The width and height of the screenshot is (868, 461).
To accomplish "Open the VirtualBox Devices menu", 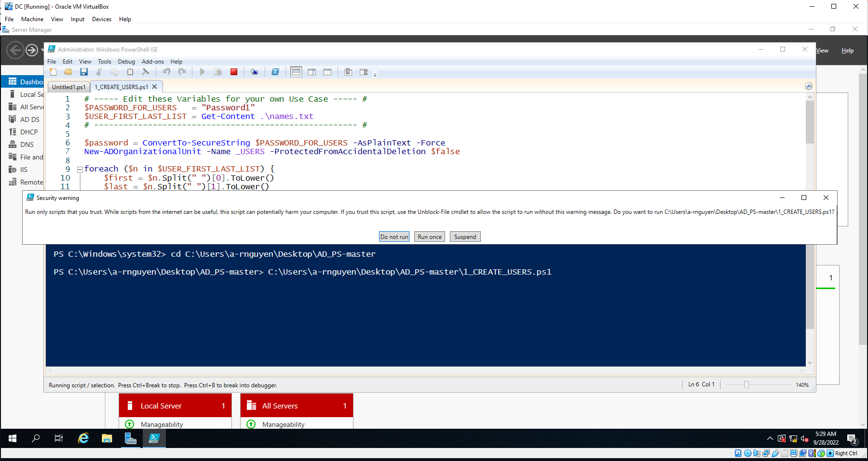I will 102,19.
